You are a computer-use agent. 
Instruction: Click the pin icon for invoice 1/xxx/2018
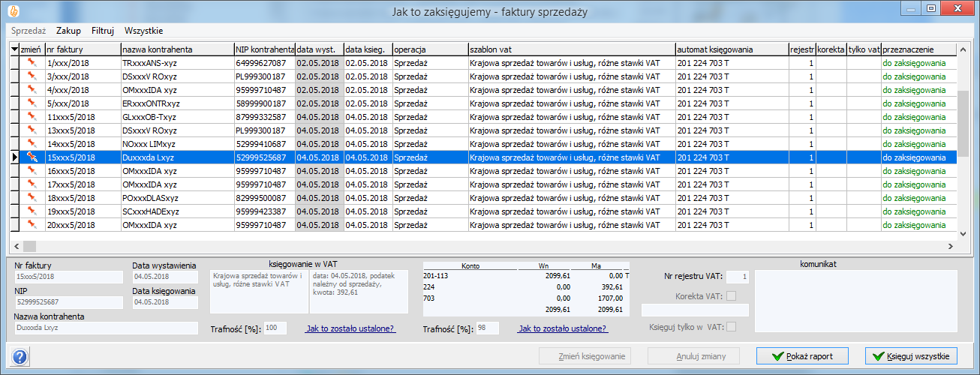click(x=32, y=63)
